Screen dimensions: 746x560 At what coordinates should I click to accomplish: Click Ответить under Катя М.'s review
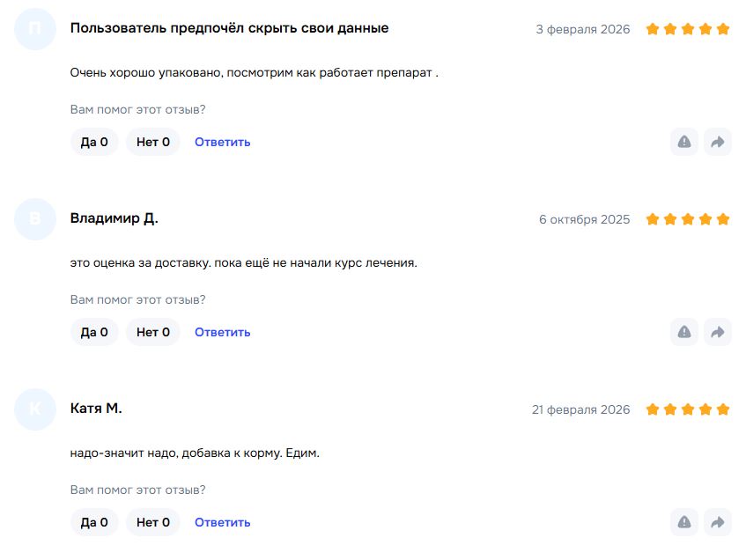pyautogui.click(x=222, y=522)
